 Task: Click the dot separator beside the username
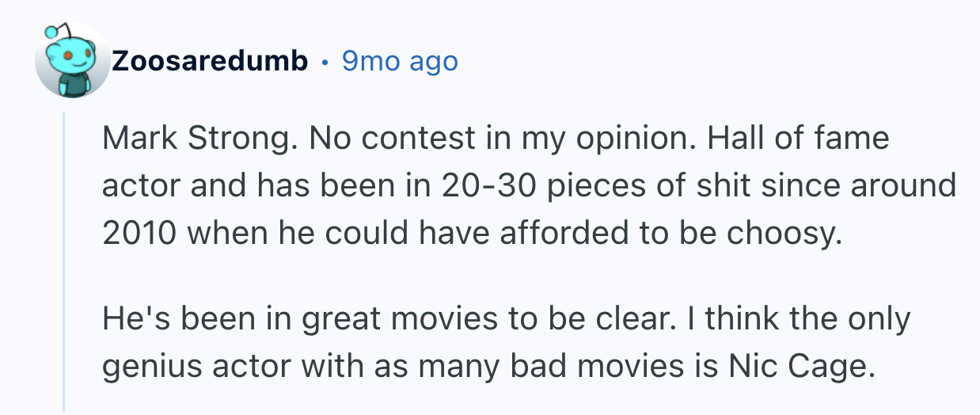pyautogui.click(x=325, y=61)
